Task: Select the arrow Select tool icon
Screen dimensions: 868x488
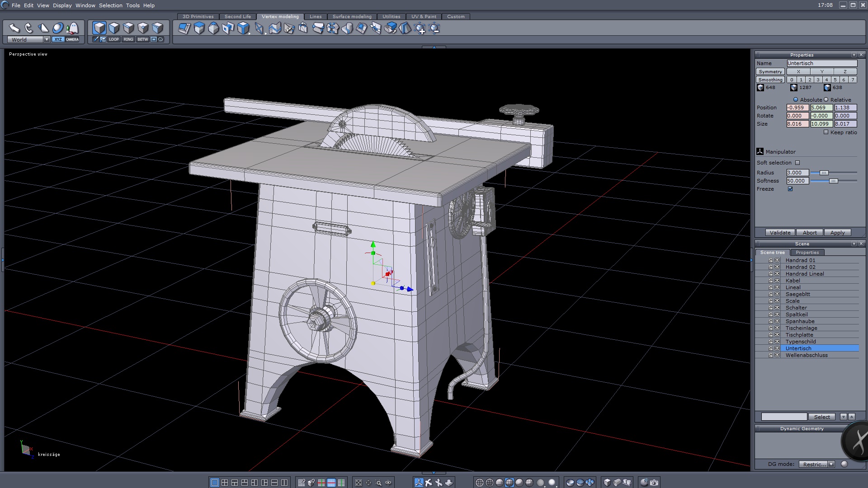Action: [x=14, y=28]
